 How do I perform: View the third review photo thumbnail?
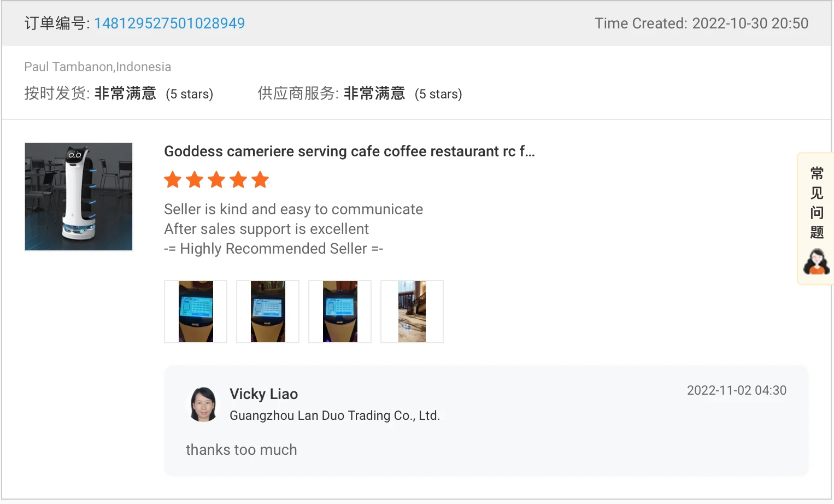(x=340, y=312)
